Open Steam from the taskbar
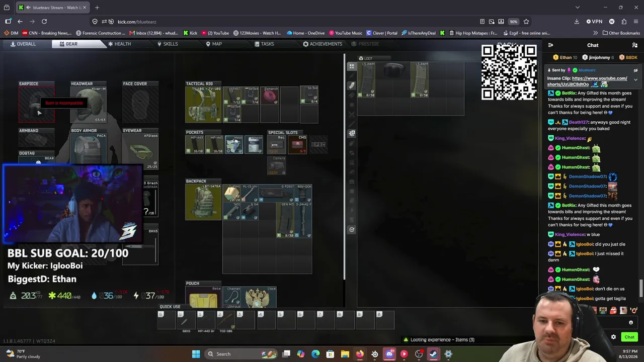Screen dimensions: 644x362 [x=433, y=354]
